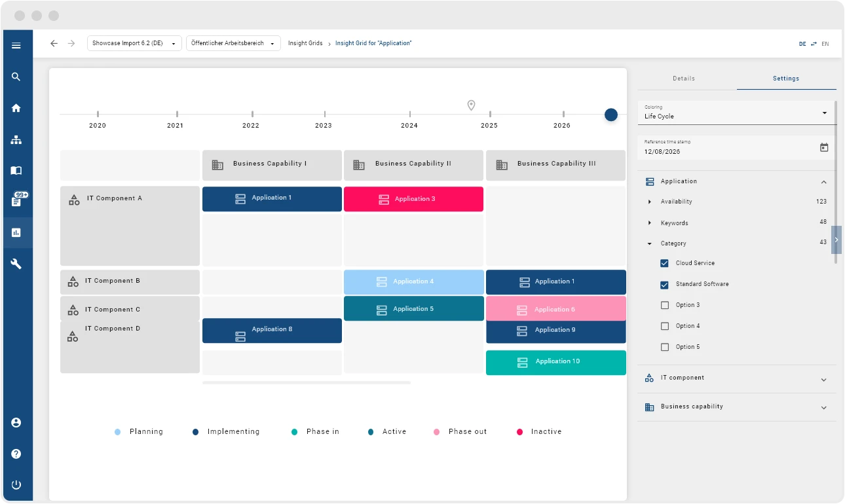Click the IT Component A shapes icon
The image size is (845, 504).
coord(74,200)
